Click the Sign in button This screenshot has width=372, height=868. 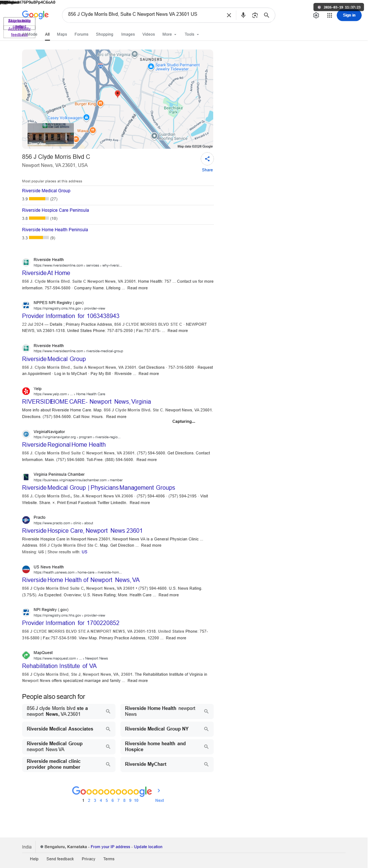[x=349, y=15]
